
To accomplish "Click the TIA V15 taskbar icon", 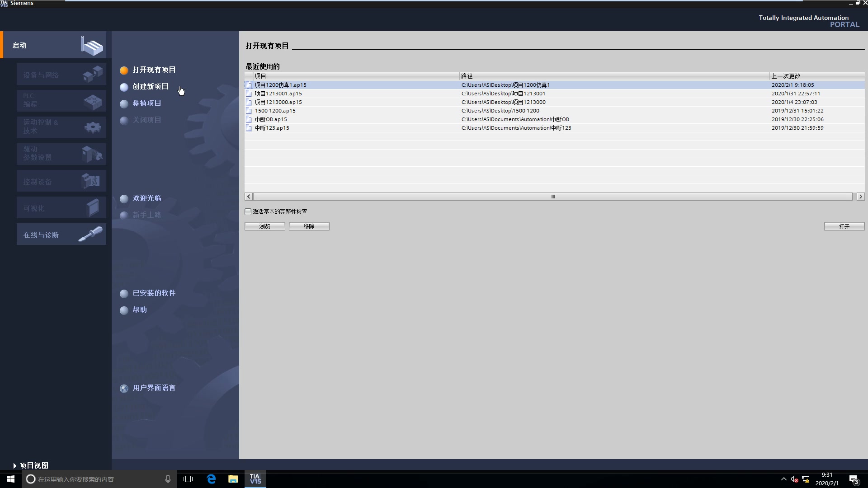I will (255, 479).
